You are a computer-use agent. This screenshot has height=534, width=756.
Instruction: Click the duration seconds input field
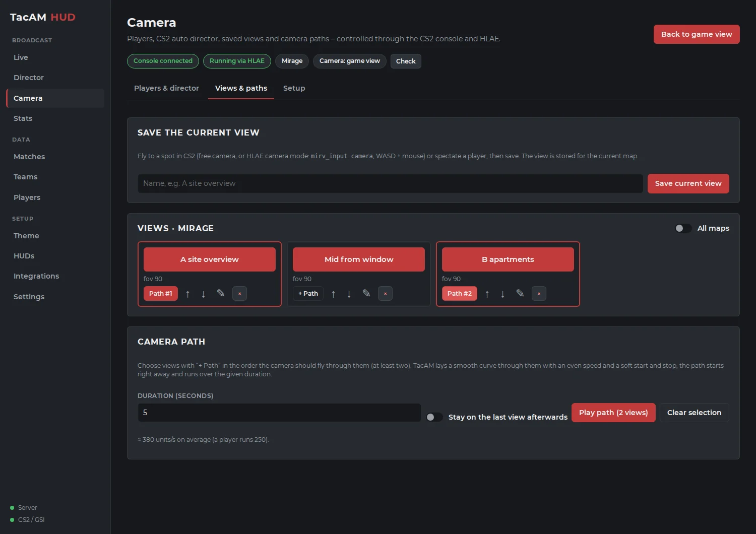coord(279,413)
